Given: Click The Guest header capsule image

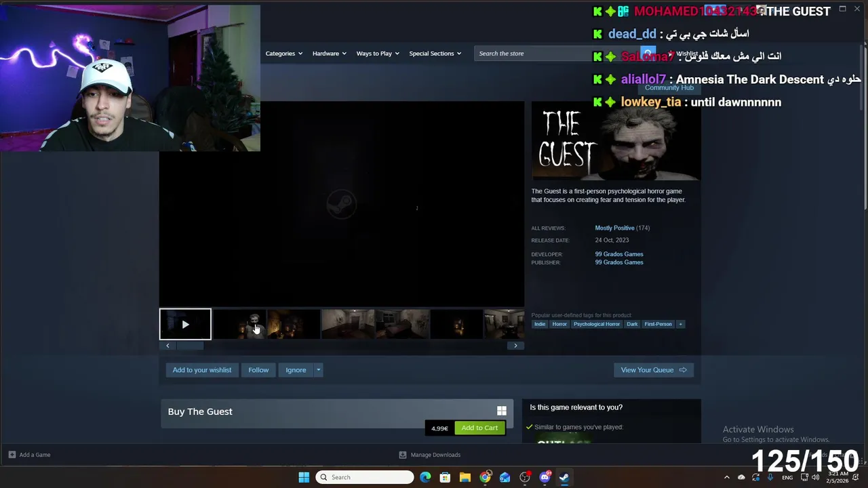Looking at the screenshot, I should point(616,141).
